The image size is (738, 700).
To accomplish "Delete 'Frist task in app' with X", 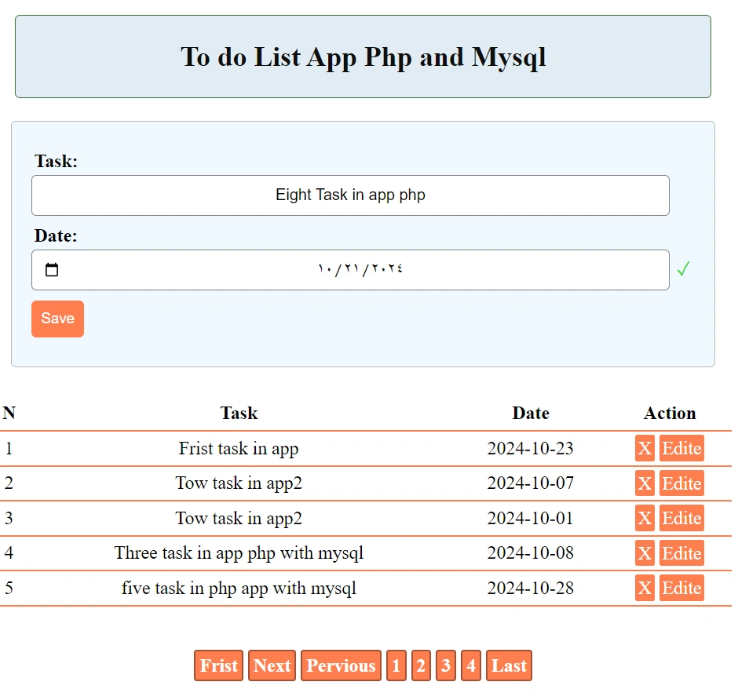I will click(645, 448).
